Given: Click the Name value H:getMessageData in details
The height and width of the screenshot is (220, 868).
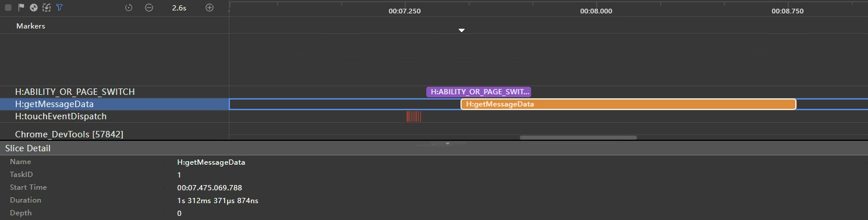Looking at the screenshot, I should (211, 162).
